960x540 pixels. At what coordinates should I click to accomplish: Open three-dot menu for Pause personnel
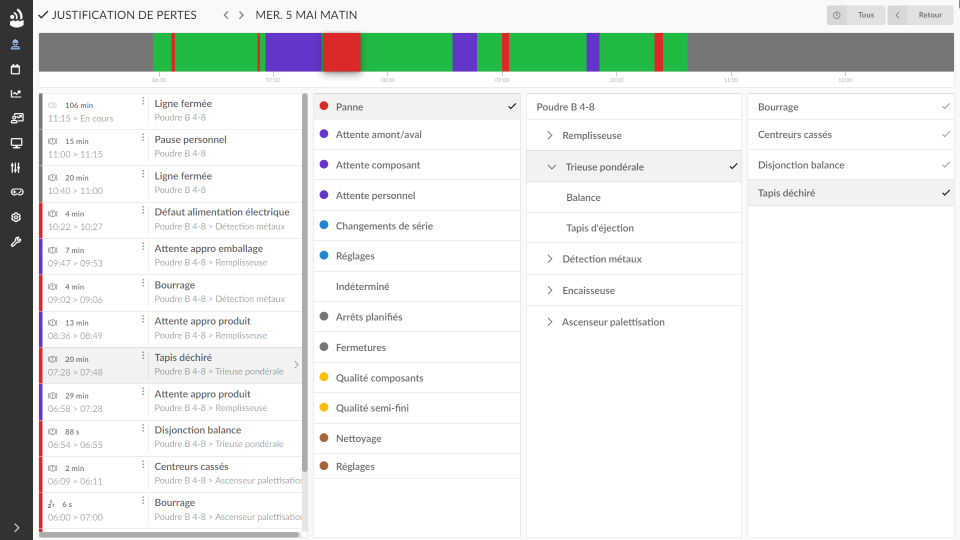(143, 138)
